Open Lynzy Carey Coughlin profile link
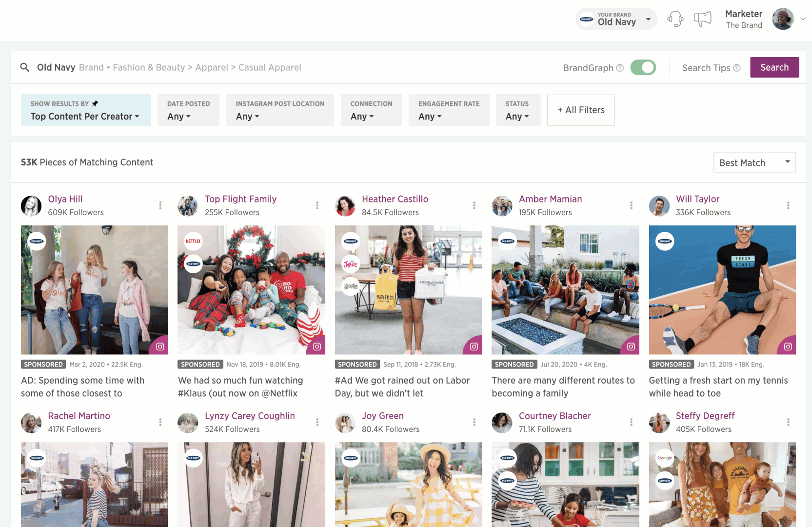Viewport: 812px width, 527px height. (250, 416)
